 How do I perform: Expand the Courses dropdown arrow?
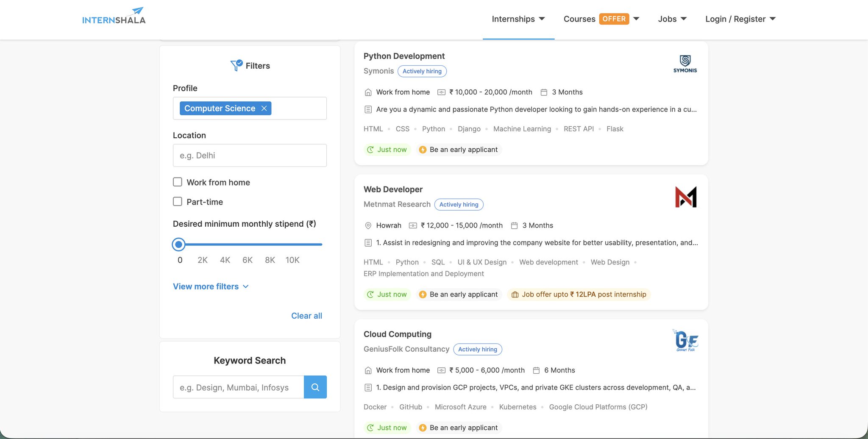coord(636,19)
